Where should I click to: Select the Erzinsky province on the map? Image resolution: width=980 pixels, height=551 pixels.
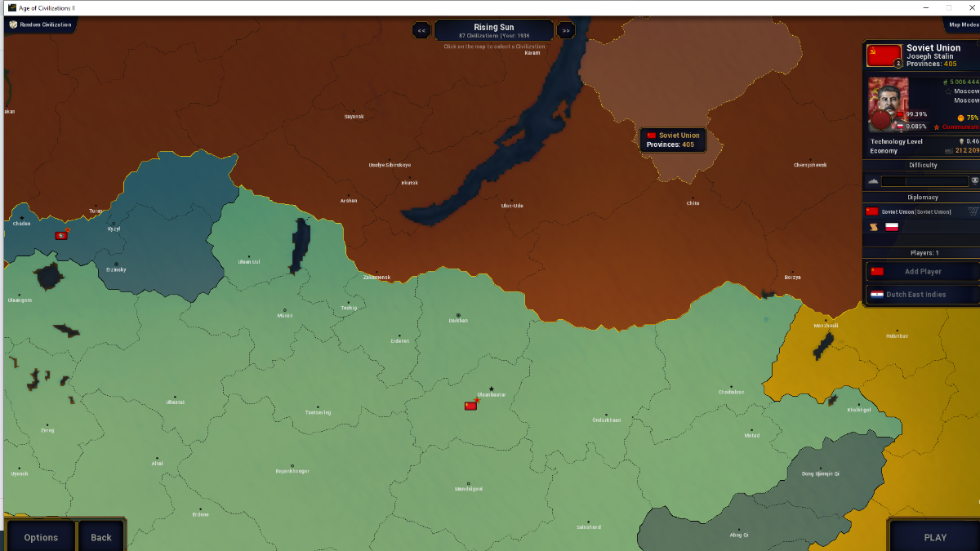click(116, 269)
